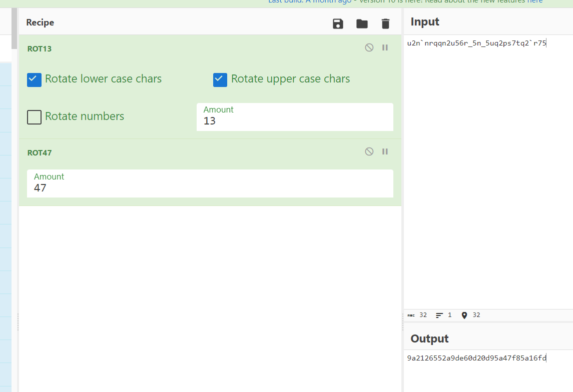
Task: Select the ROT47 operation title
Action: [40, 153]
